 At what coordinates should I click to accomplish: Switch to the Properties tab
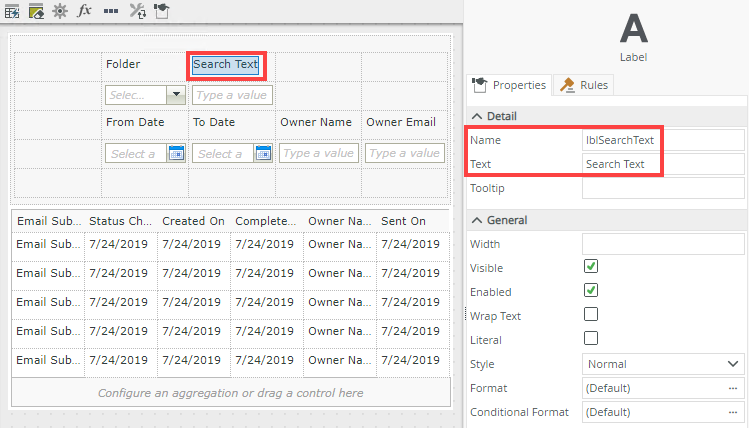pyautogui.click(x=509, y=85)
